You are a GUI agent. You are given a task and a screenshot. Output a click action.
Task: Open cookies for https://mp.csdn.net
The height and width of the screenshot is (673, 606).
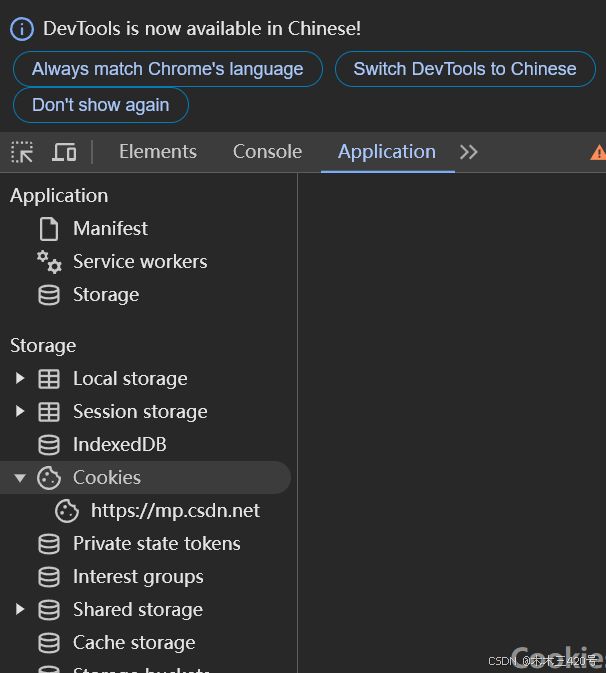click(x=175, y=511)
